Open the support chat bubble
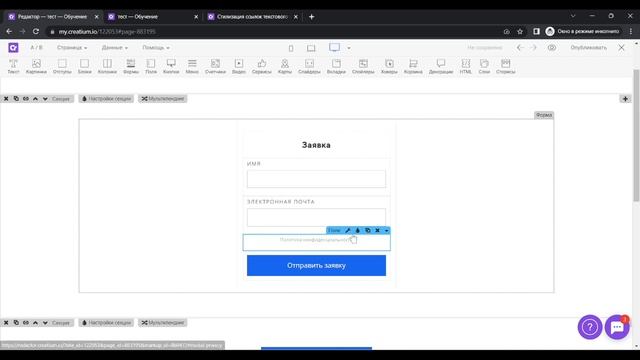 (617, 327)
